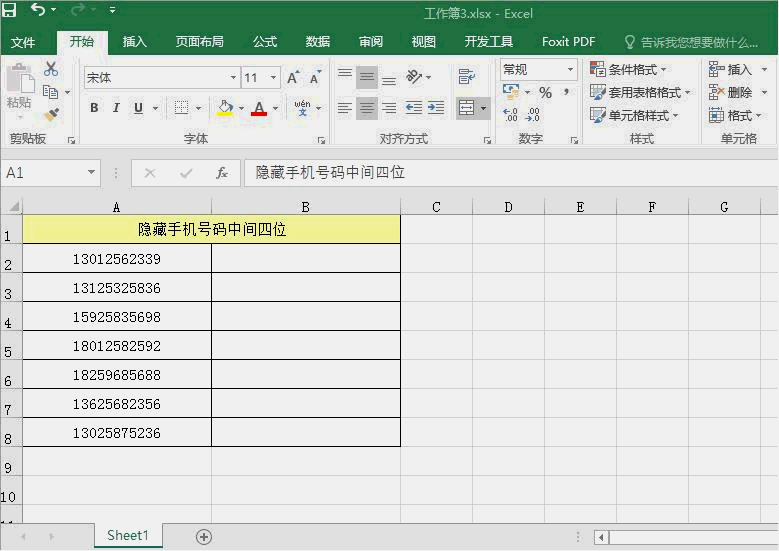
Task: Click the 插入 cells button
Action: click(x=730, y=70)
